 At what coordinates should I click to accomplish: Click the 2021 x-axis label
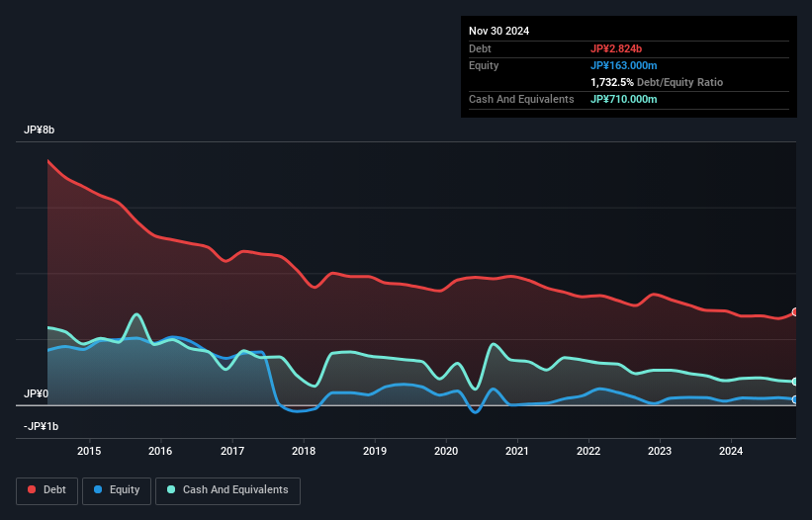click(x=517, y=451)
